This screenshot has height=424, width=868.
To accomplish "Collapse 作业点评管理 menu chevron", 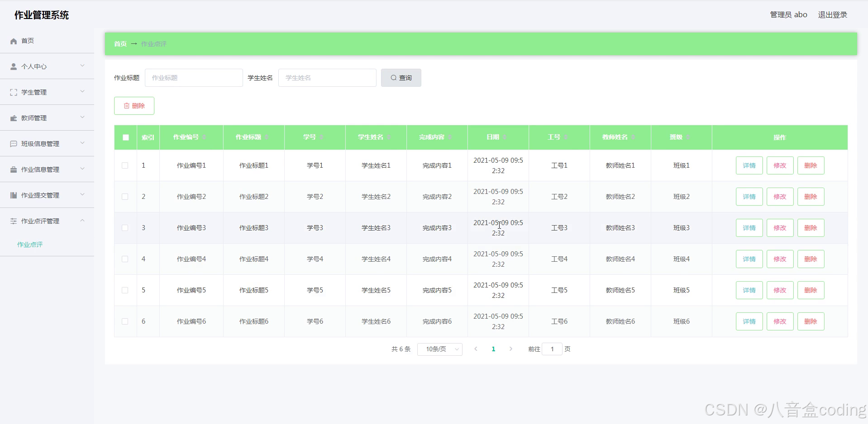I will 82,221.
